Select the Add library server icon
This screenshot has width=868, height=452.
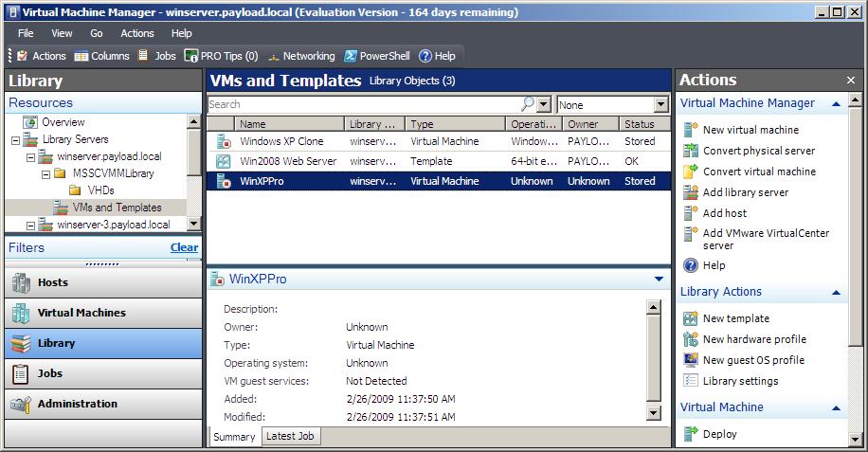tap(691, 192)
